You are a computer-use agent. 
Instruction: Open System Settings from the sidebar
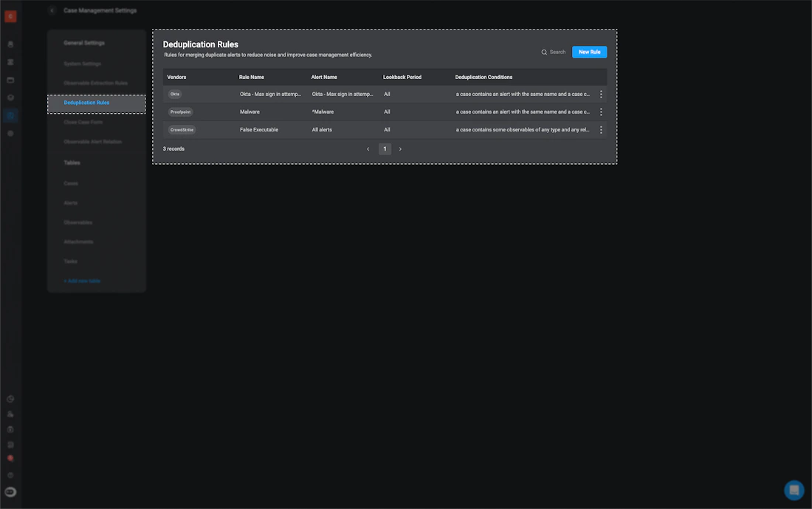click(x=80, y=64)
